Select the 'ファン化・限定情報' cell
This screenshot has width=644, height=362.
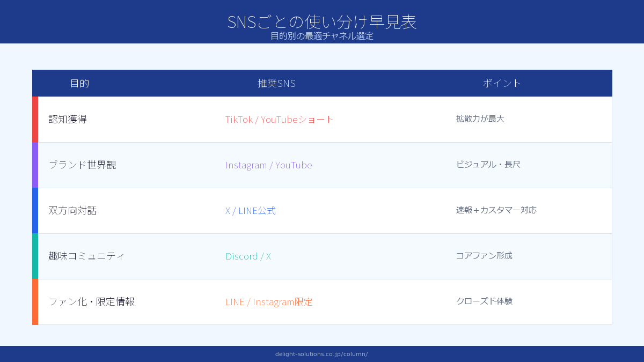click(x=92, y=301)
